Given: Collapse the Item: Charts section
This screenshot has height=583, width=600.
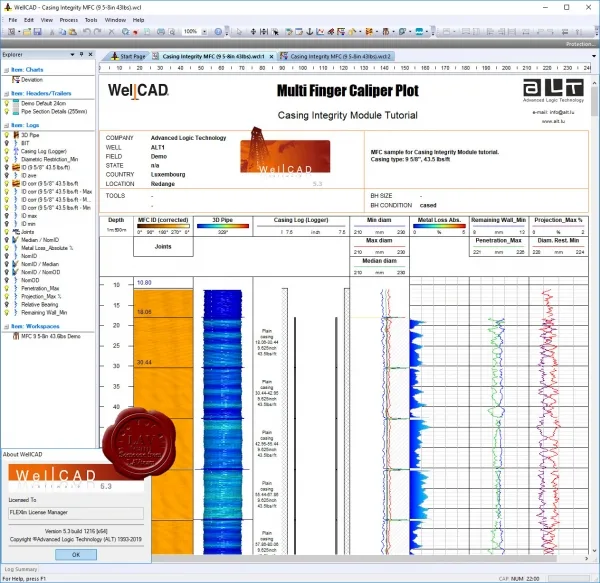Looking at the screenshot, I should [x=7, y=70].
